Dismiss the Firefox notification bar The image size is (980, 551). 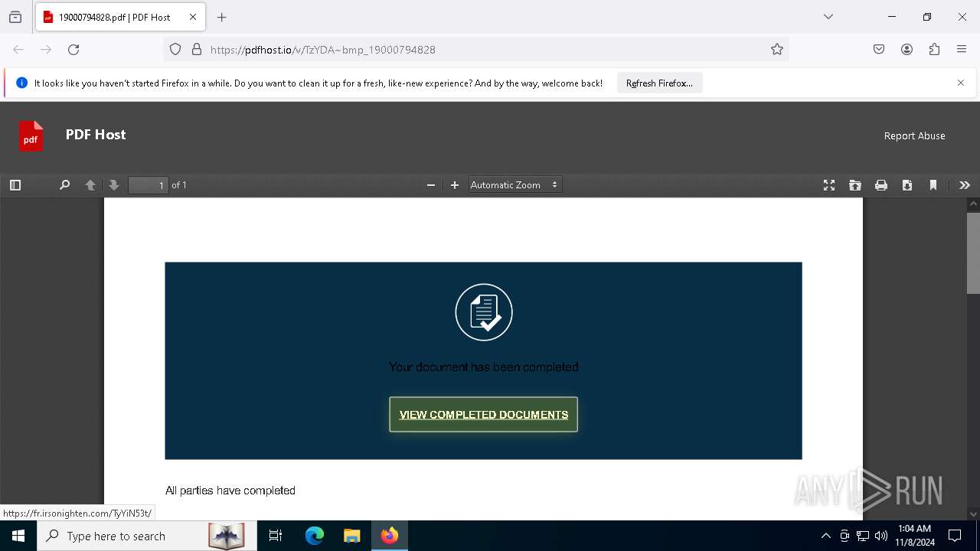[961, 83]
